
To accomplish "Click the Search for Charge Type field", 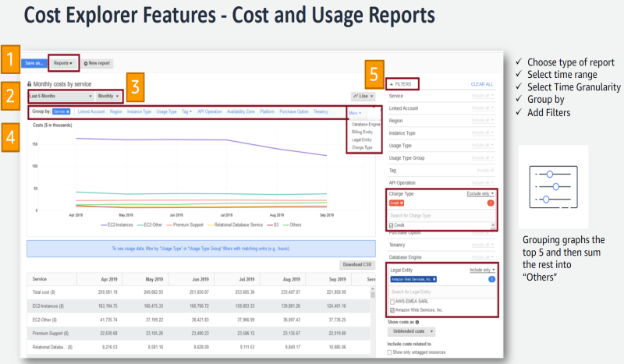I will pos(441,216).
